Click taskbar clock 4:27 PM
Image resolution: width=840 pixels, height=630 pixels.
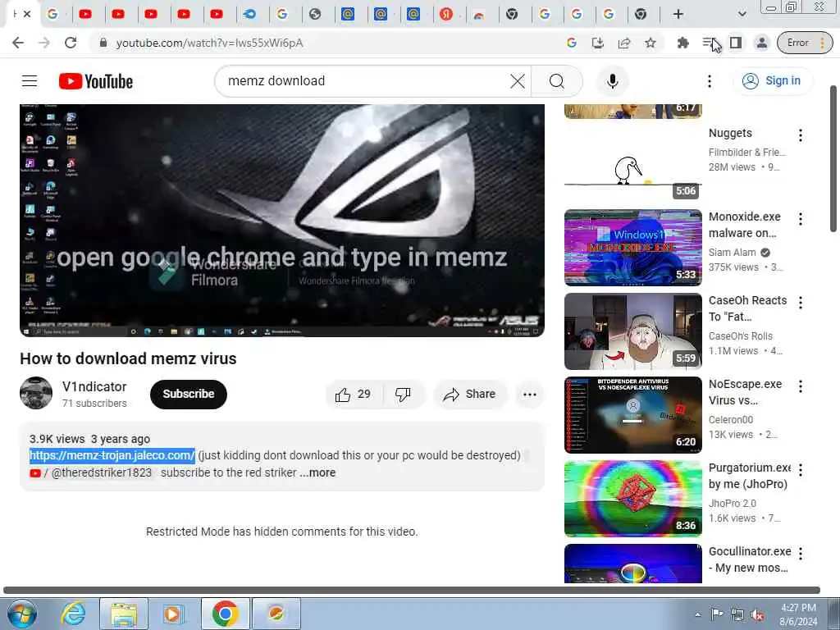pos(798,614)
